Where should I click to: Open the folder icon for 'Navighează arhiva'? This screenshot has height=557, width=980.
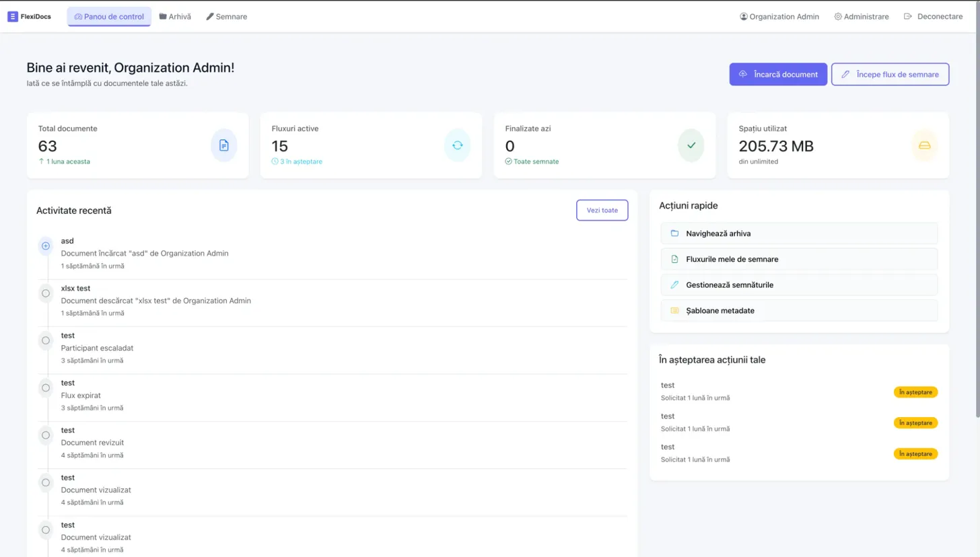point(675,233)
